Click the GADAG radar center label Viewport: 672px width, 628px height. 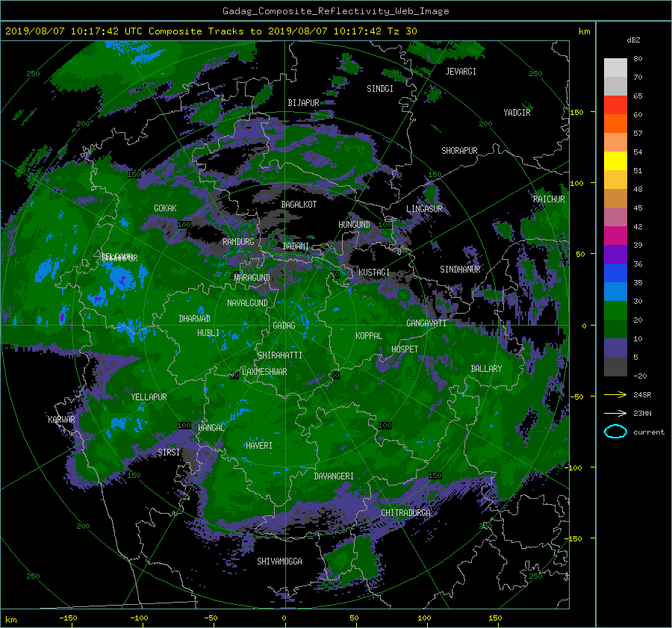(284, 326)
